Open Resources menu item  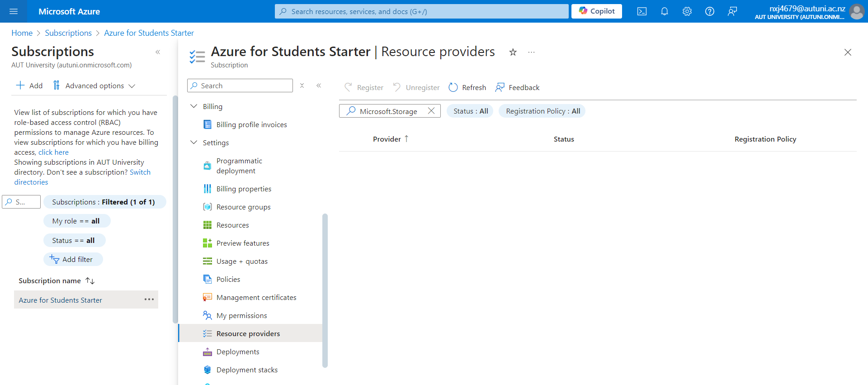pos(232,225)
